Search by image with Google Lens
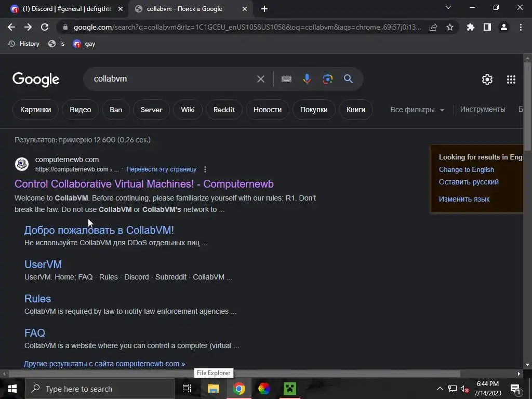The width and height of the screenshot is (532, 399). pos(328,79)
